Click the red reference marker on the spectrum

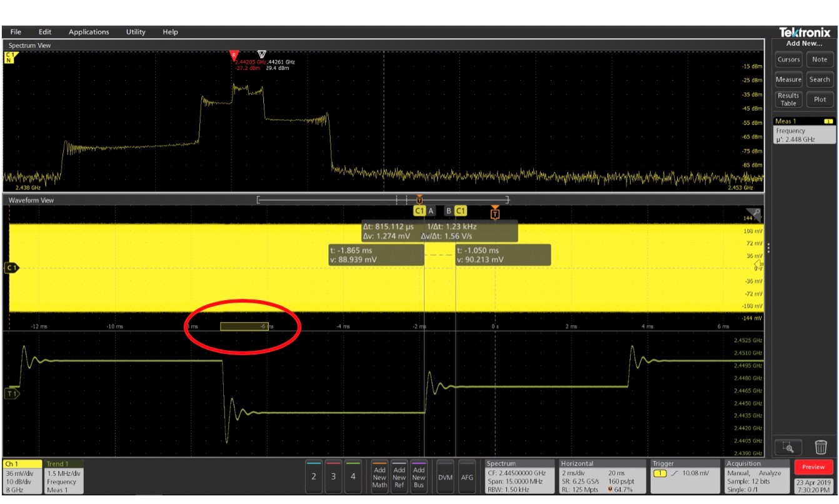tap(234, 55)
